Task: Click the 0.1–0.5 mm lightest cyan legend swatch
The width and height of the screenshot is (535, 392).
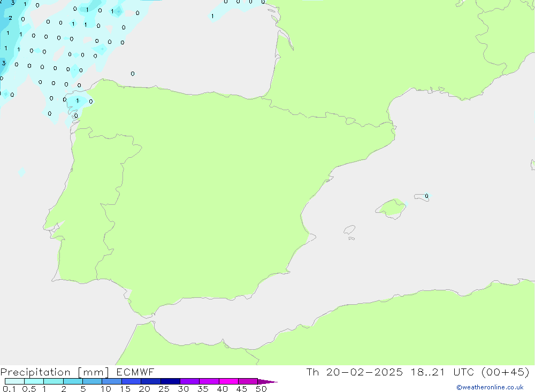Action: click(x=14, y=381)
